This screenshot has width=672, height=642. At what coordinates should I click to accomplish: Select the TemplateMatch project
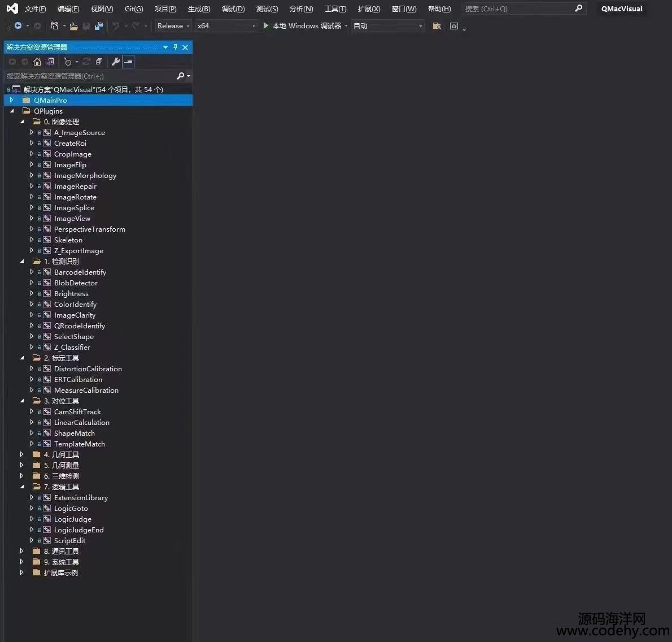pyautogui.click(x=79, y=444)
